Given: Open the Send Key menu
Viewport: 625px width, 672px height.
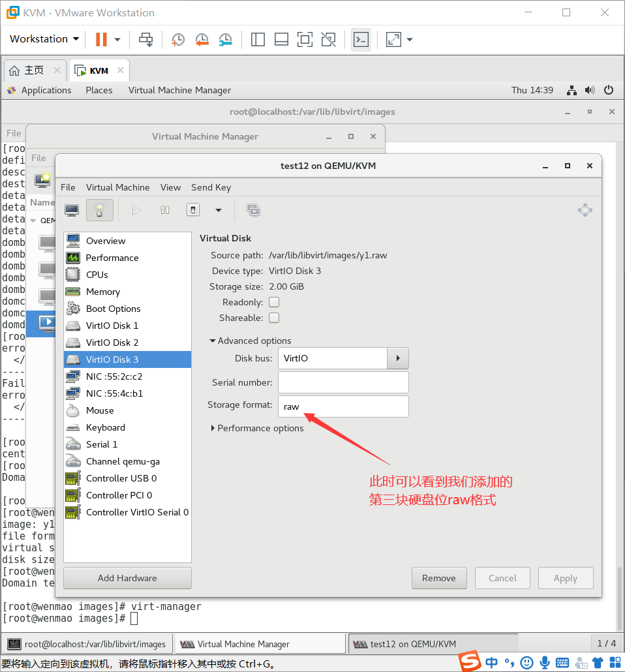Looking at the screenshot, I should (211, 187).
